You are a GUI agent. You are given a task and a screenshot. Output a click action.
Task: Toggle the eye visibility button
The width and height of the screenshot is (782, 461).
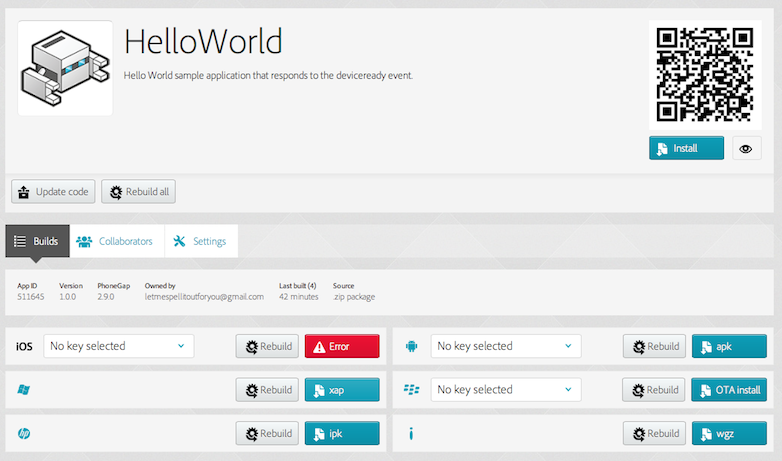[746, 149]
